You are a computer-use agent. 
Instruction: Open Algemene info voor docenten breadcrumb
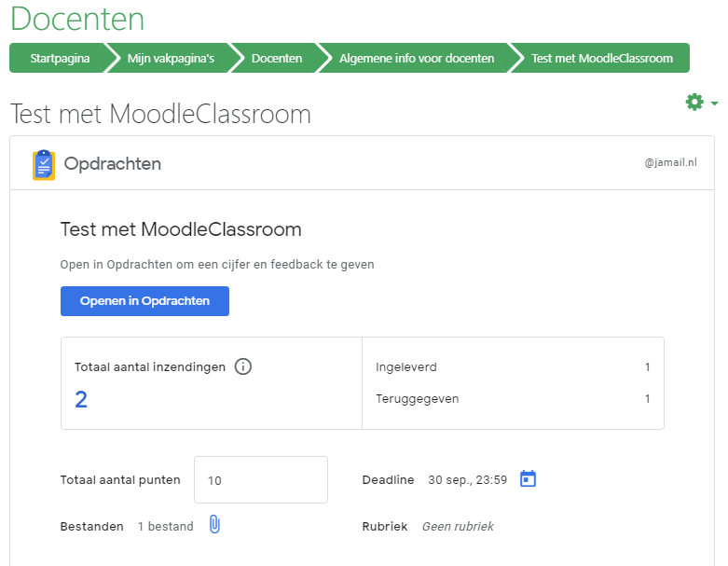[x=417, y=58]
